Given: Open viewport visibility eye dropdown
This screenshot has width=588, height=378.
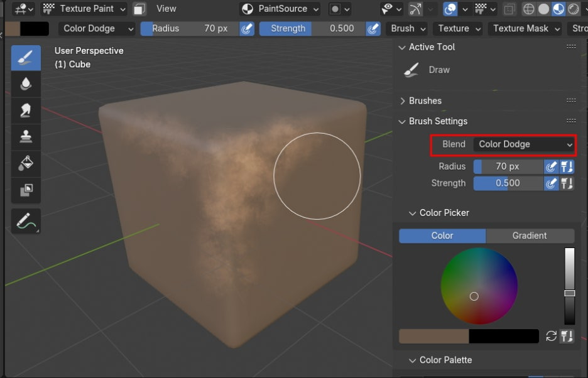Looking at the screenshot, I should (391, 9).
